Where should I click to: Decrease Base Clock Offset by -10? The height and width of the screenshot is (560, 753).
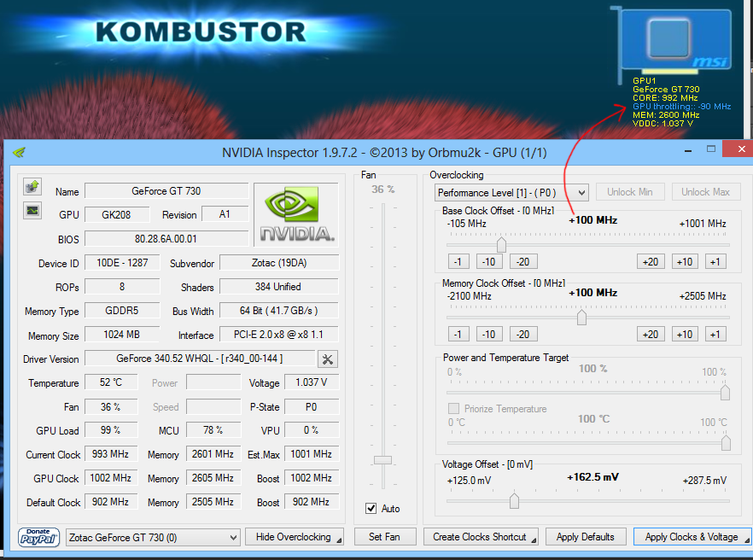click(489, 261)
